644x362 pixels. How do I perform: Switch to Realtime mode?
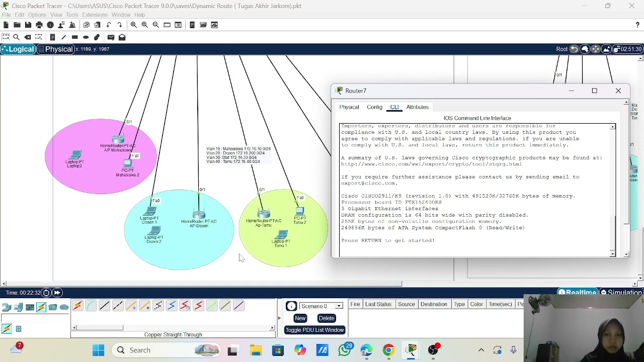[x=578, y=292]
